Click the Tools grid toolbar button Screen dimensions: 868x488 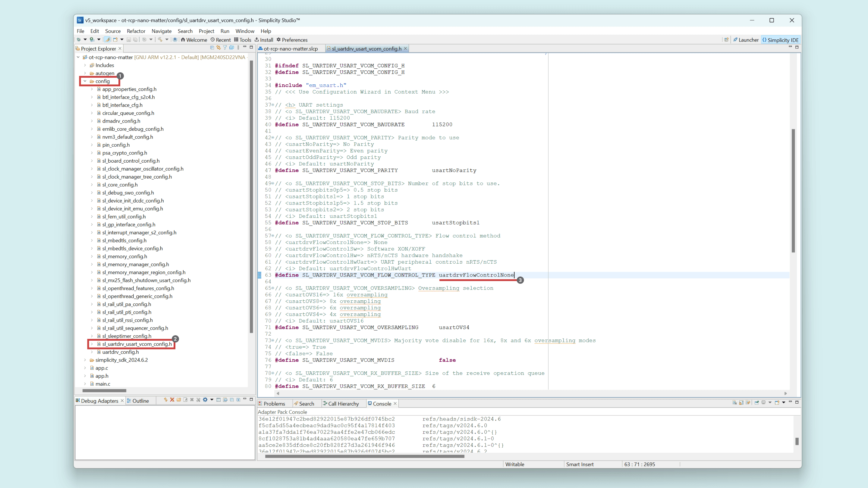[243, 40]
